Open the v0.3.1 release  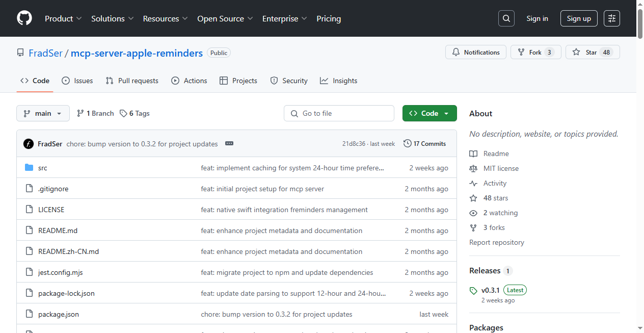pos(490,290)
